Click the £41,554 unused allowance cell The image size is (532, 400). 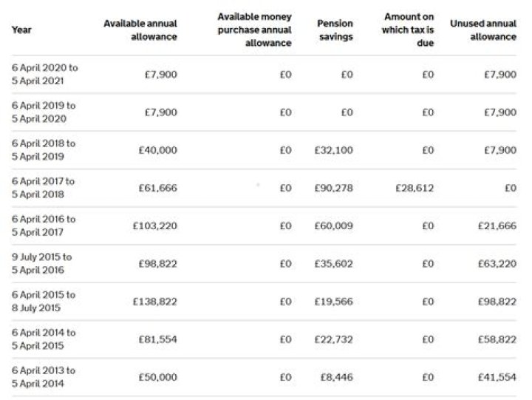(x=497, y=377)
